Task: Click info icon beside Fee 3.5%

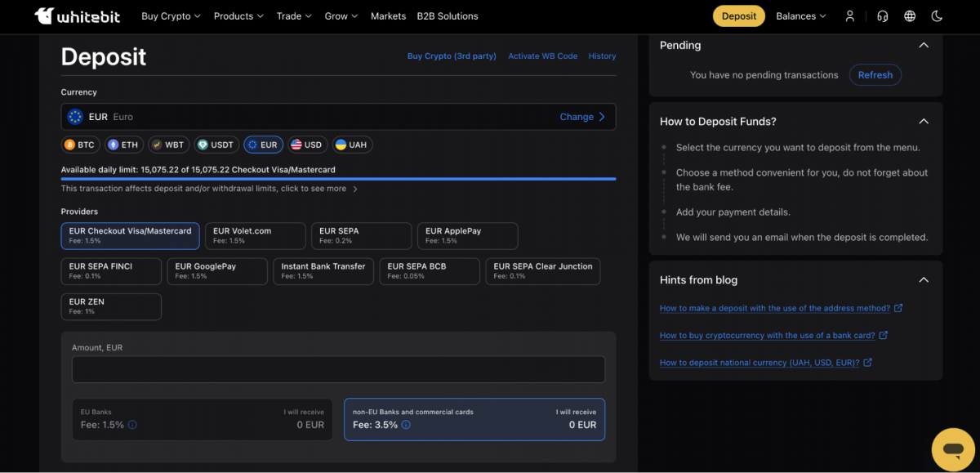Action: (x=406, y=425)
